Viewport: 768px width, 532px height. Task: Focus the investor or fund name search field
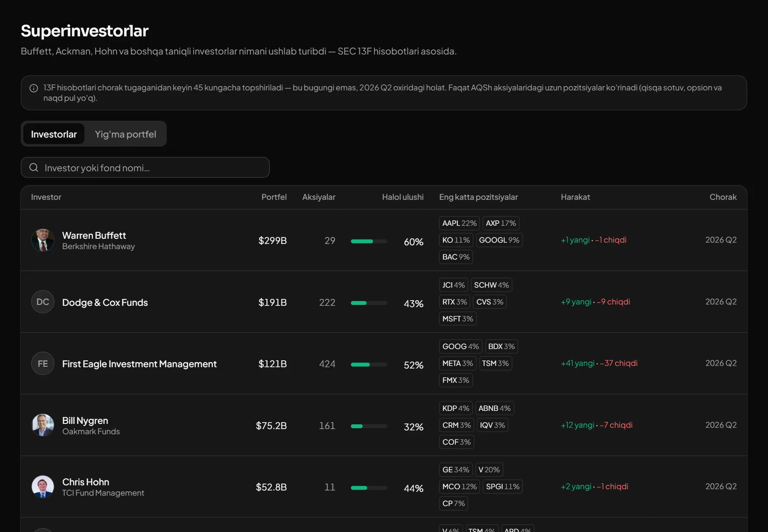click(145, 167)
